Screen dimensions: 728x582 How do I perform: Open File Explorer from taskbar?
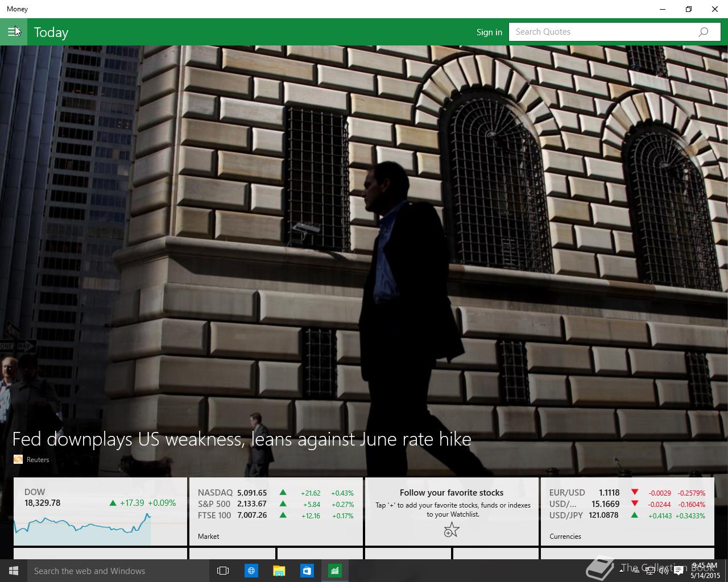click(x=279, y=571)
